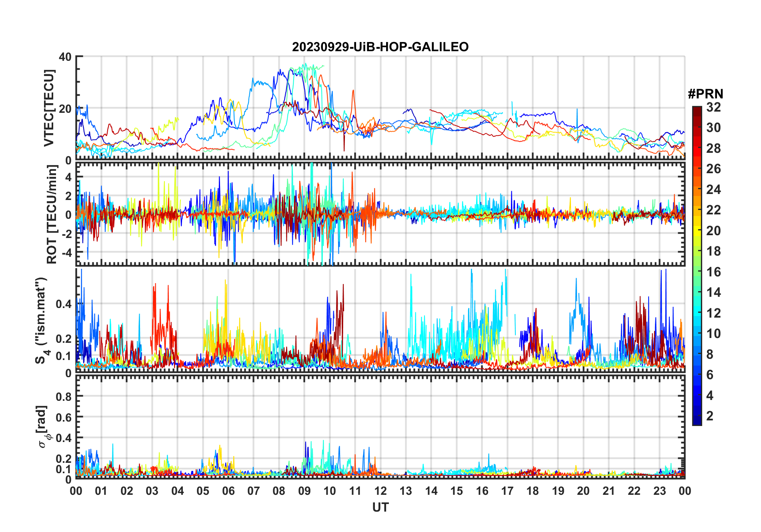Click the 40 tick label on the VTEC axis
The image size is (761, 532).
(65, 57)
